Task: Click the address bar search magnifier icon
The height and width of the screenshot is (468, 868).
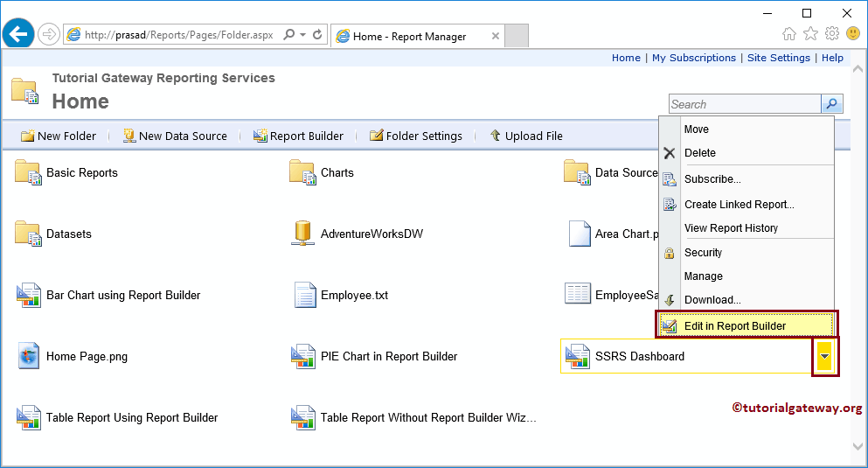Action: point(289,34)
